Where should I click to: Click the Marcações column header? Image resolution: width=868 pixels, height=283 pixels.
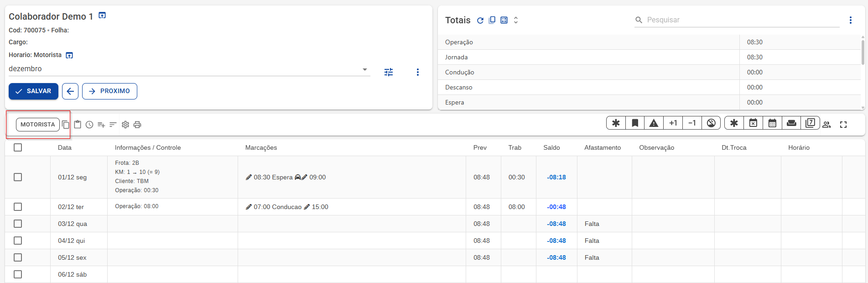click(261, 147)
